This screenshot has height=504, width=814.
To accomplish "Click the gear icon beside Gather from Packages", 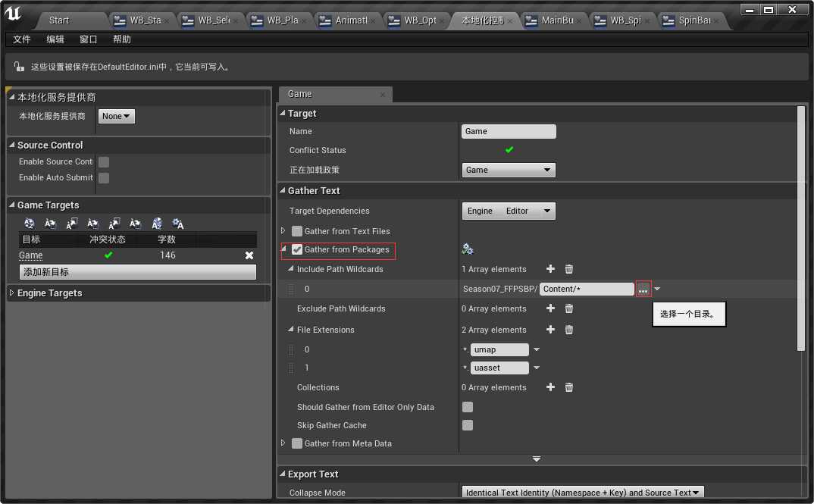I will coord(468,249).
